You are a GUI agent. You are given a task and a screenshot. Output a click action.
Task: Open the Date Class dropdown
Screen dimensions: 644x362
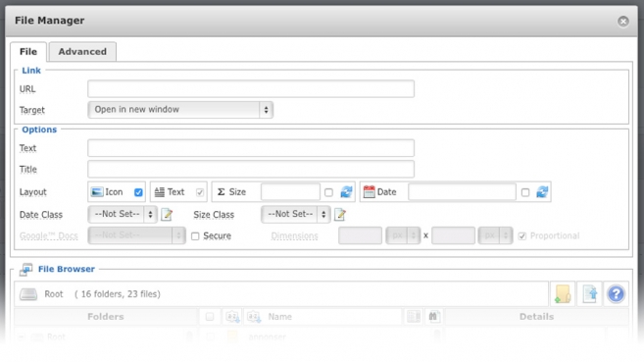[x=123, y=214]
